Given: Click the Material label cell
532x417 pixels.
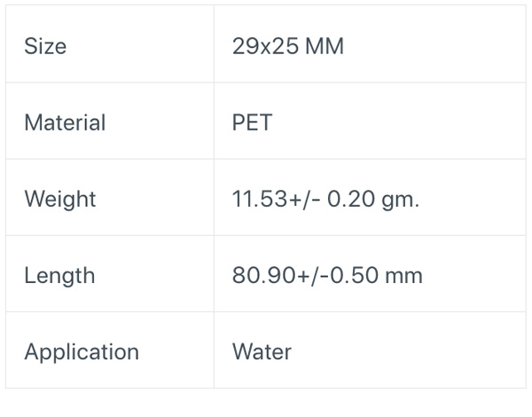Looking at the screenshot, I should click(x=110, y=121).
